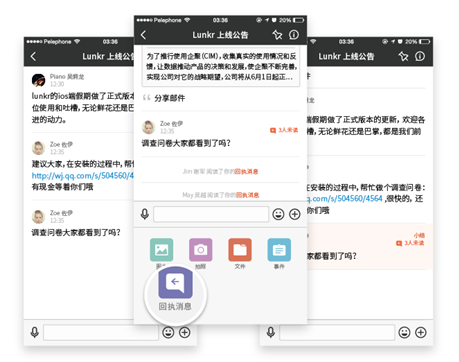Viewport: 459px width, 362px height.
Task: Open emoji picker in center phone
Action: (x=278, y=214)
